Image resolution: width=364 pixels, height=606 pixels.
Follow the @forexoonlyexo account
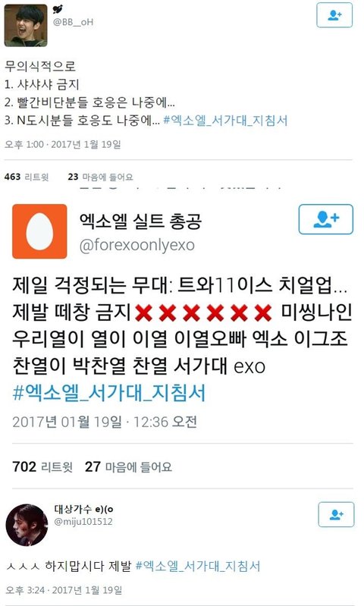(326, 219)
